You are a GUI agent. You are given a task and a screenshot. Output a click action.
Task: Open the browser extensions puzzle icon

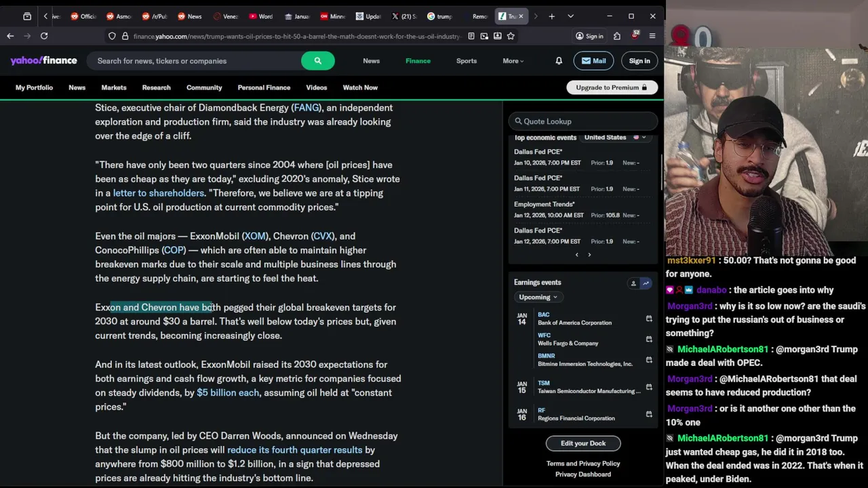pos(617,36)
